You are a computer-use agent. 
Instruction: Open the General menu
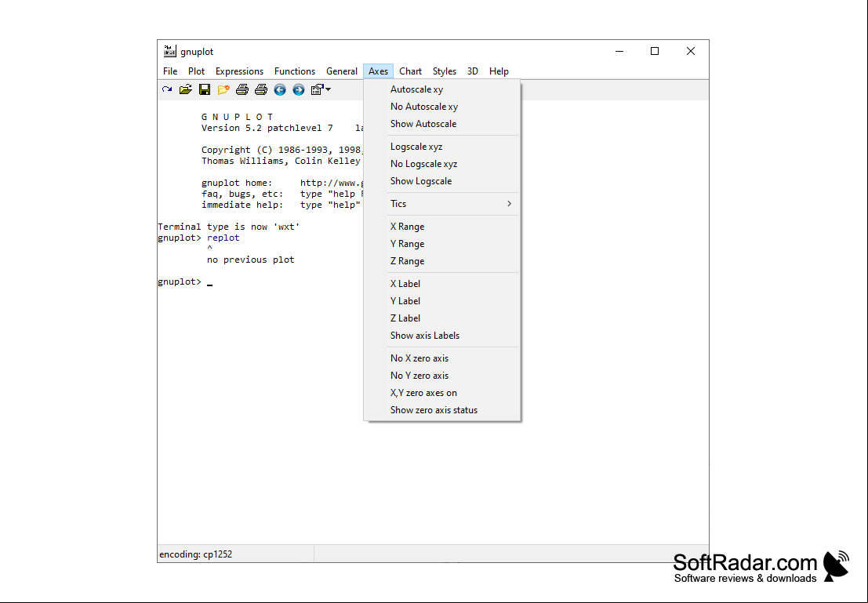pos(342,71)
